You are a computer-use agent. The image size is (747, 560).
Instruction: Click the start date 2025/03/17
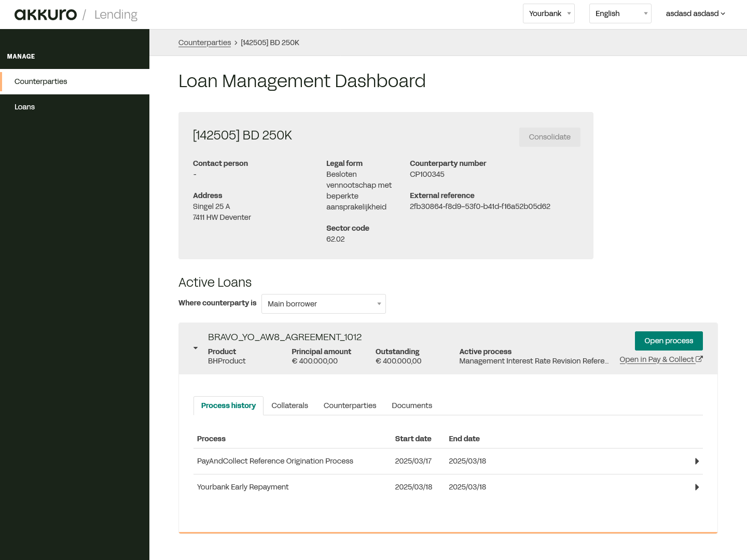[x=413, y=461]
